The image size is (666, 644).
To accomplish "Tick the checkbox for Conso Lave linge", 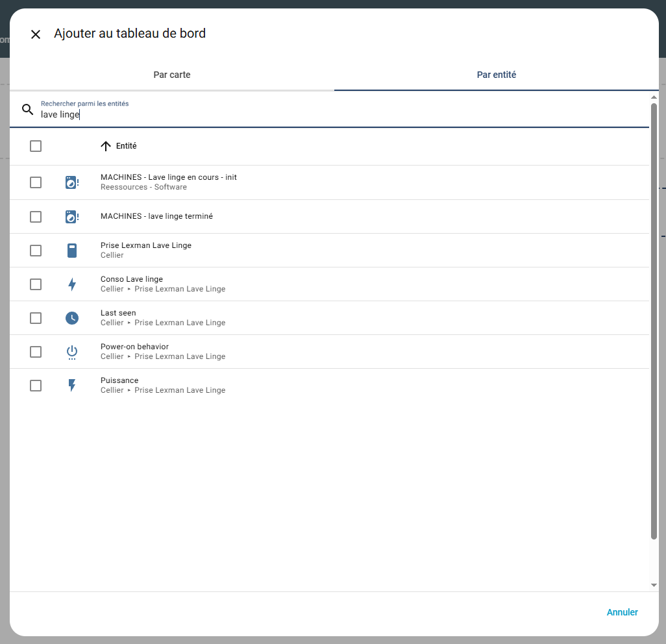I will pos(36,284).
